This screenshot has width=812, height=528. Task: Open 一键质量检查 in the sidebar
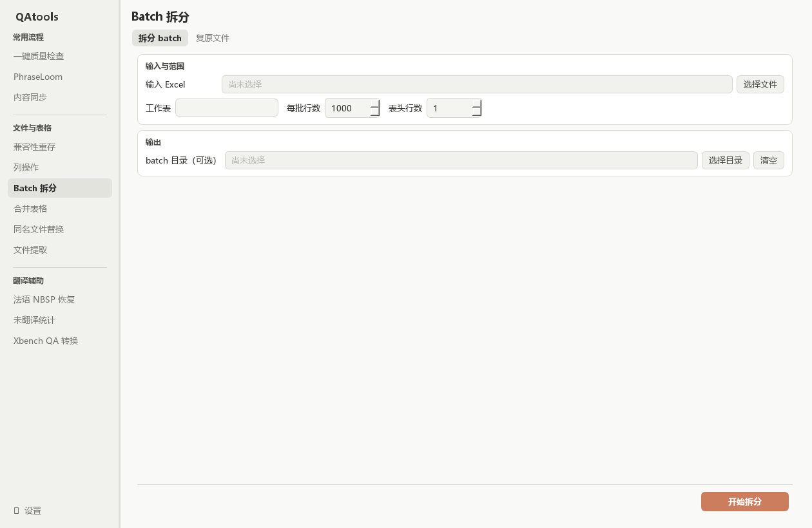click(60, 56)
